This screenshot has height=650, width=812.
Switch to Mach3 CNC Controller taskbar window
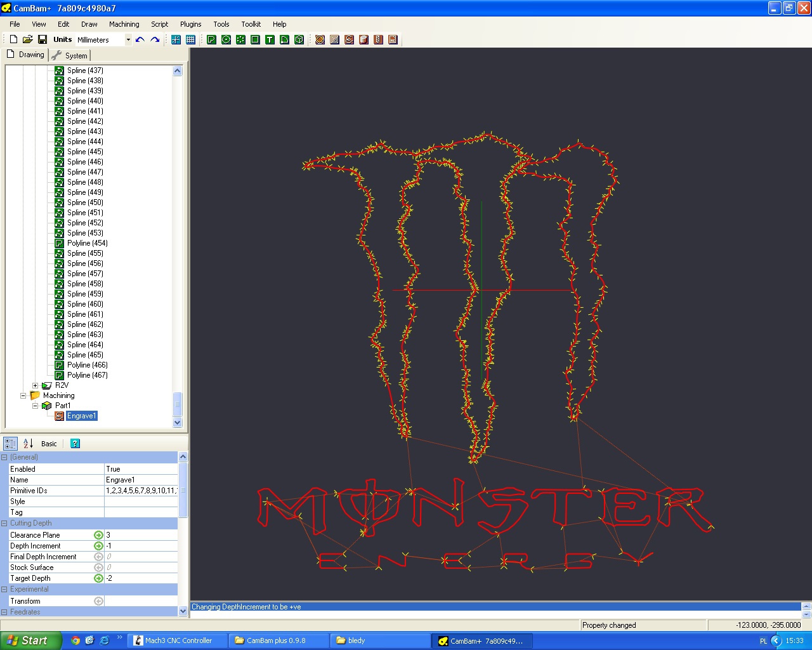(177, 640)
